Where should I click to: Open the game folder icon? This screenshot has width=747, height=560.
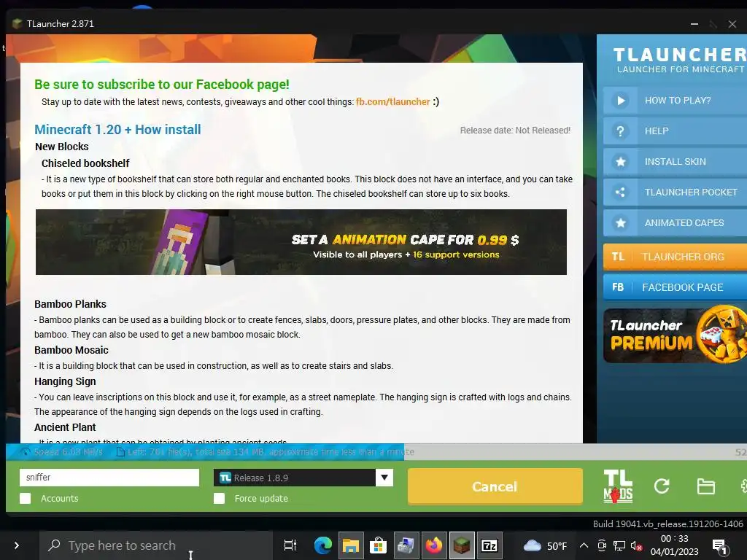(x=705, y=486)
